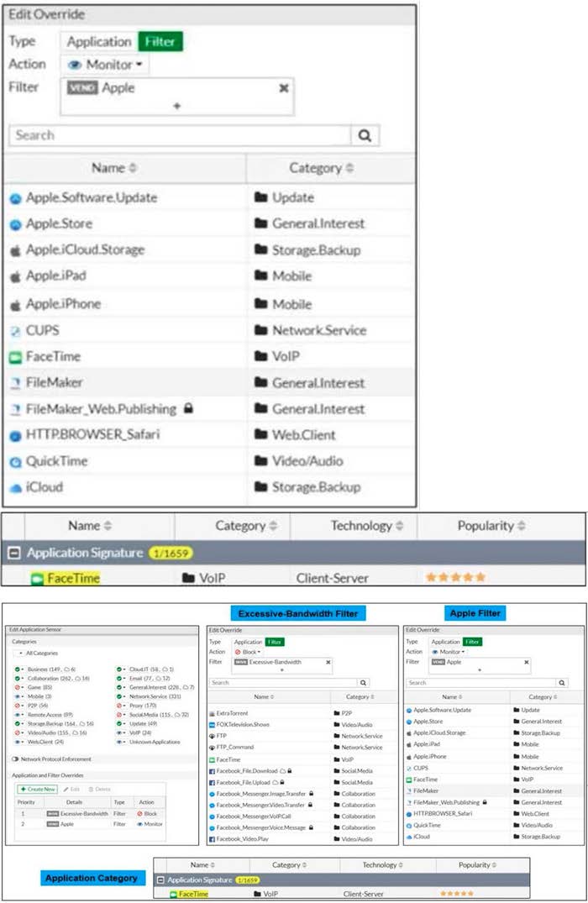Click Apple.iCloud.Storage apple icon in large Edit Override list

[x=16, y=250]
